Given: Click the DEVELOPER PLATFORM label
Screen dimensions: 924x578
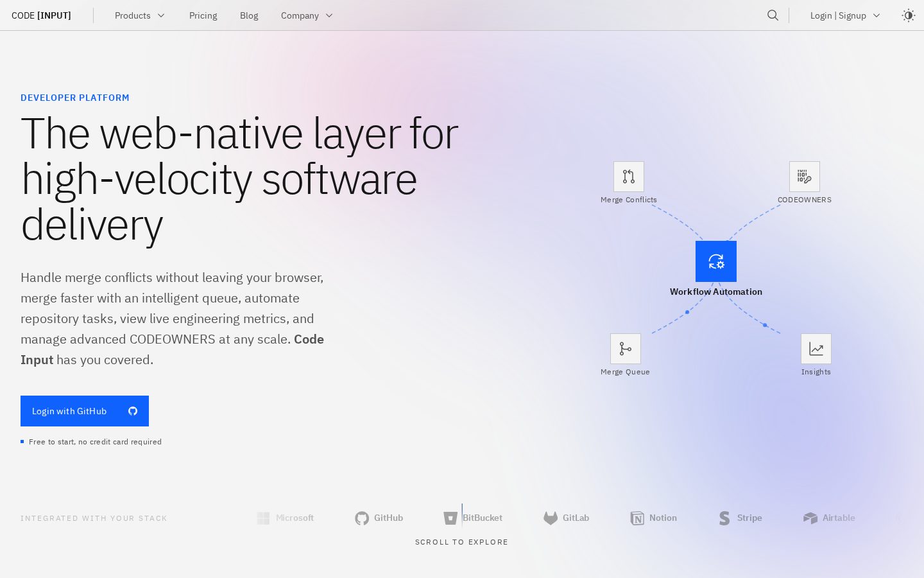Looking at the screenshot, I should [75, 98].
